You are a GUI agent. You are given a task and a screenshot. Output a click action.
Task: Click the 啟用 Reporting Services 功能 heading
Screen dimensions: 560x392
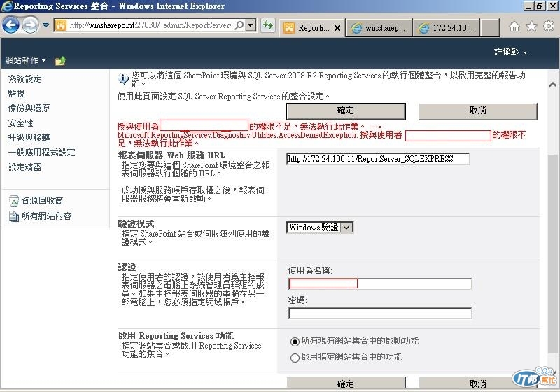tap(176, 336)
